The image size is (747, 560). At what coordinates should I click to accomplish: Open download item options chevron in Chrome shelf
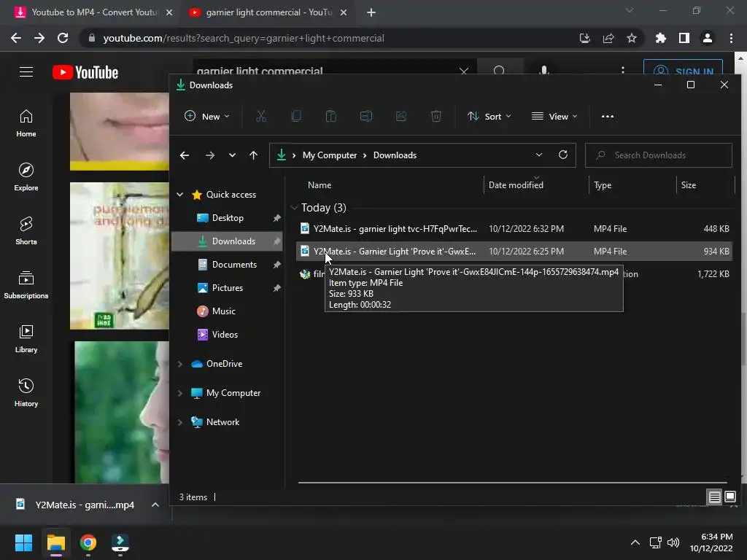(155, 505)
